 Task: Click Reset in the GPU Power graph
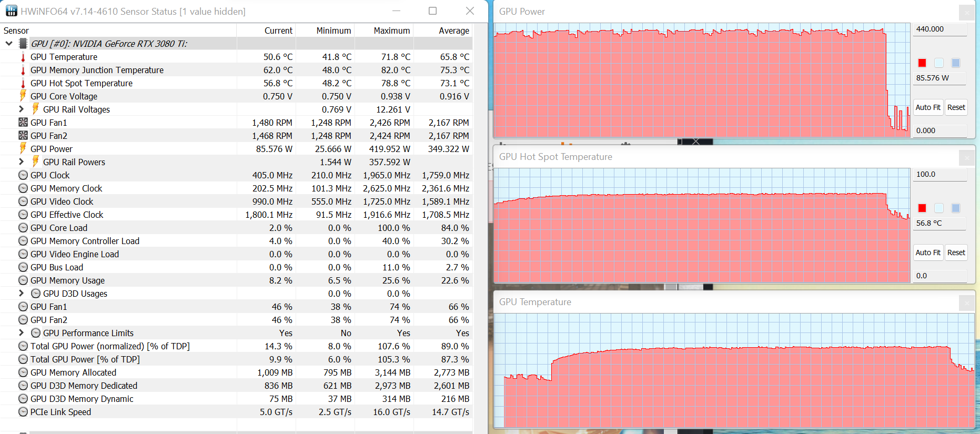coord(956,107)
